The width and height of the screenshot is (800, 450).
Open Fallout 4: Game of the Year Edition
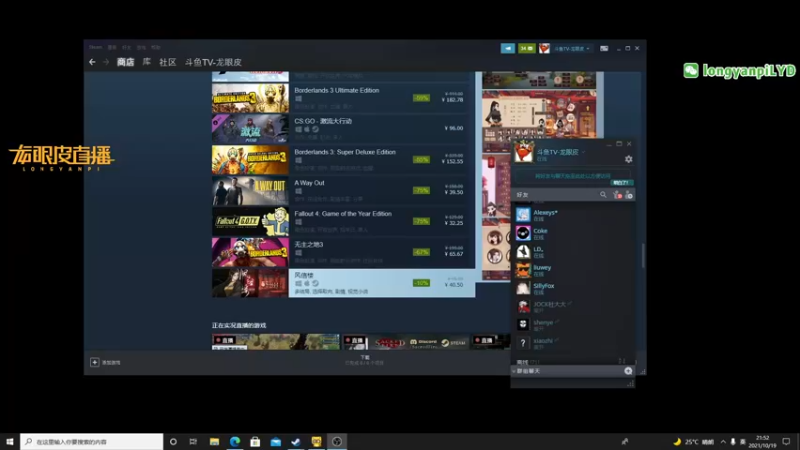341,221
